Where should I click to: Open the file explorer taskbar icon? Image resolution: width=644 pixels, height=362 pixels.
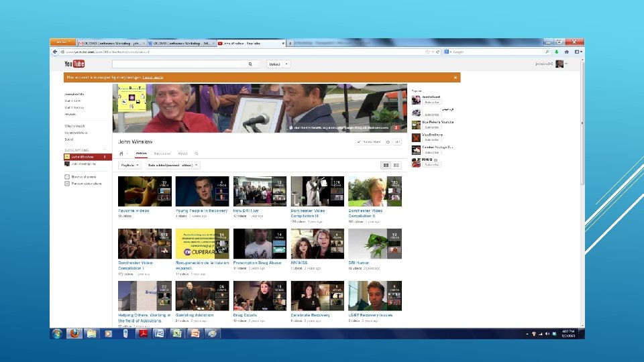(x=91, y=333)
